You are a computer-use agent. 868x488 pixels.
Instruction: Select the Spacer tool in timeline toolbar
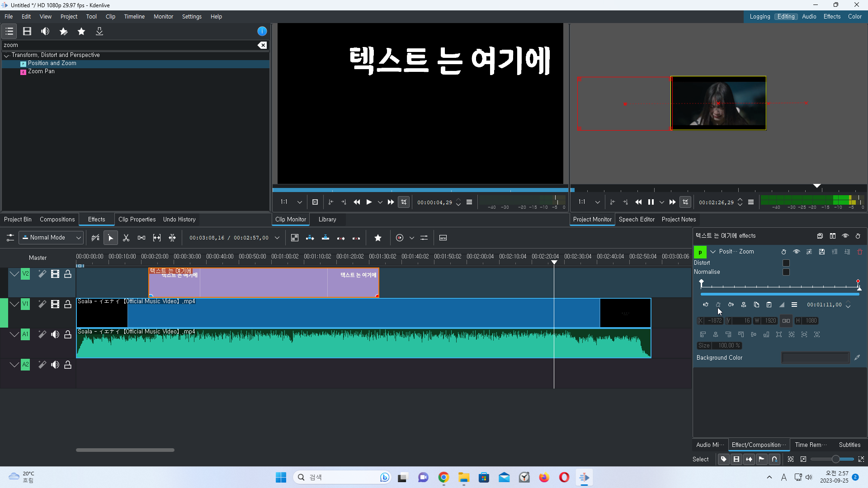click(142, 238)
